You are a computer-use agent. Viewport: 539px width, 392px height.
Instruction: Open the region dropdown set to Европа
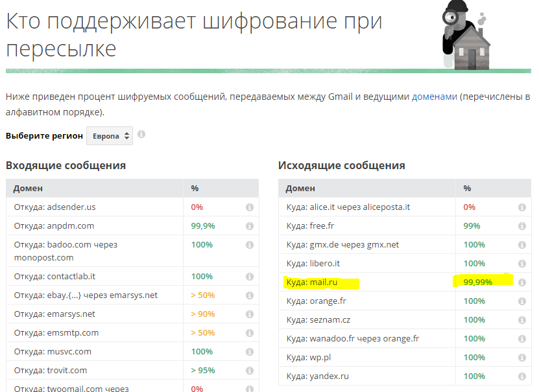click(x=110, y=136)
